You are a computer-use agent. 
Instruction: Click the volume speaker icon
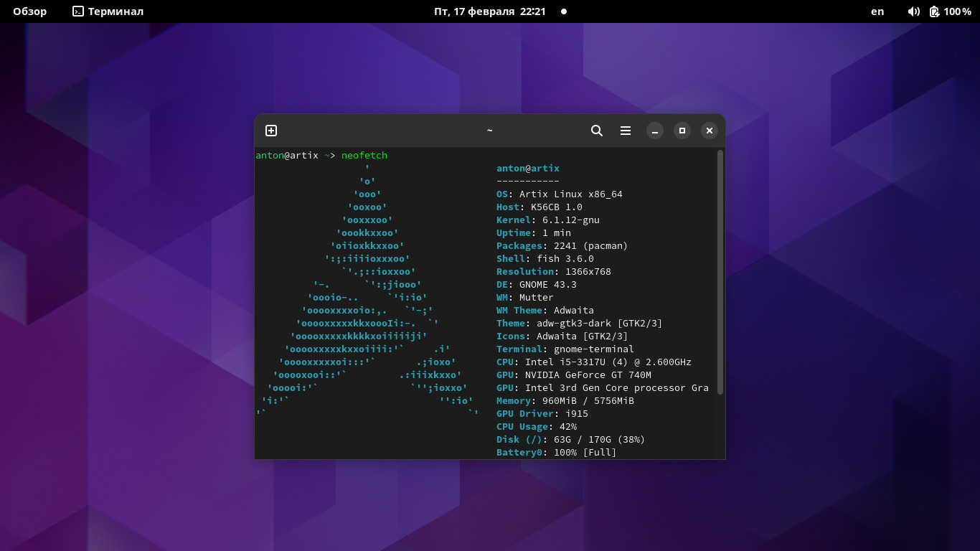913,11
